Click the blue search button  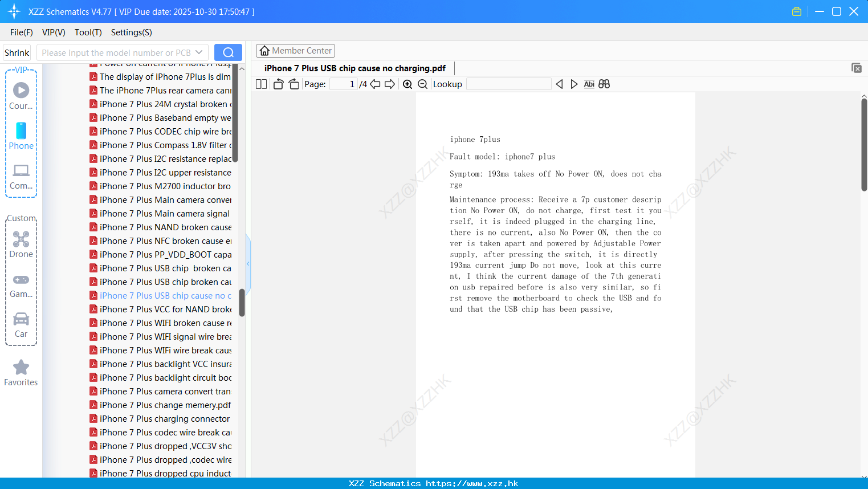[x=228, y=52]
